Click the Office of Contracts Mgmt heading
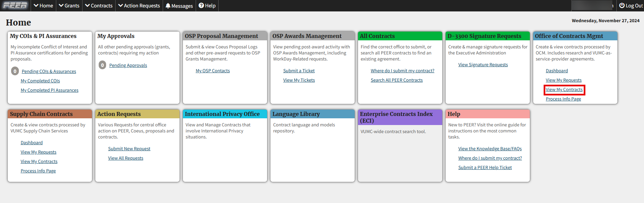 coord(575,36)
